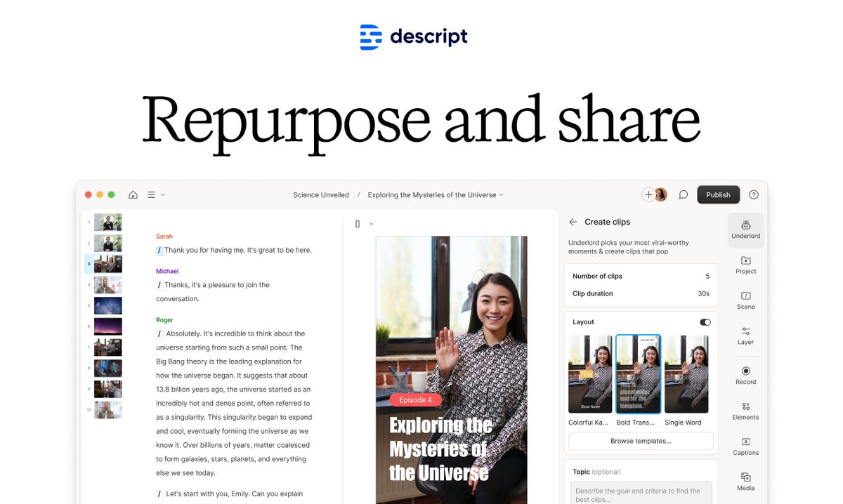Screen dimensions: 843x504
Task: Add a collaborator with the plus icon
Action: pos(648,194)
